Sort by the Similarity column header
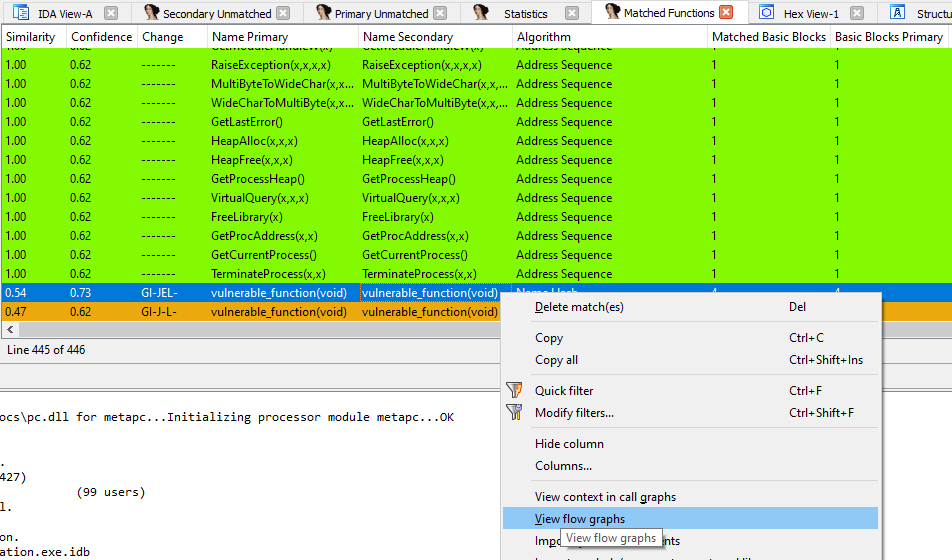The width and height of the screenshot is (952, 560). (31, 37)
